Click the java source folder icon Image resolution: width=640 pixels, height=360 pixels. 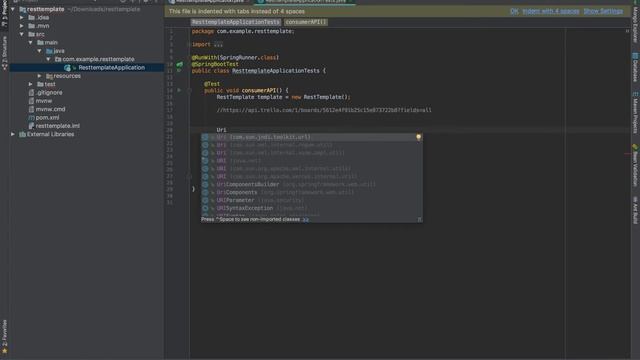click(49, 51)
